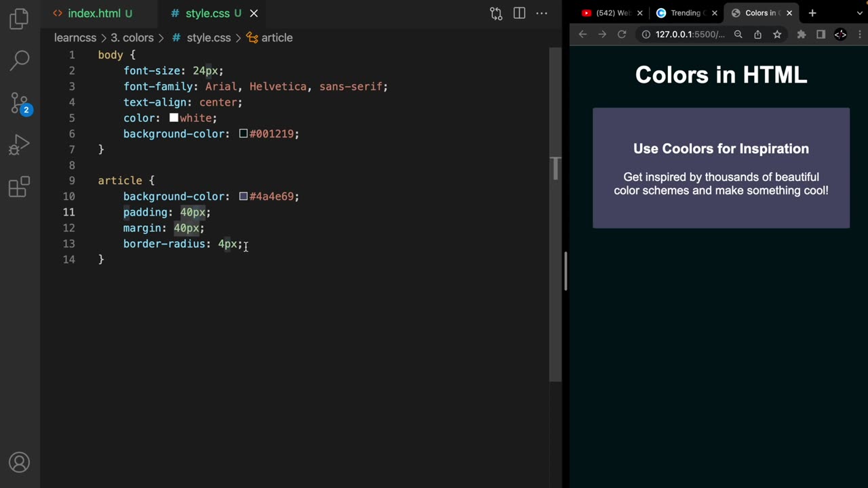868x488 pixels.
Task: Click the Use Coolors for Inspiration heading
Action: click(x=721, y=149)
